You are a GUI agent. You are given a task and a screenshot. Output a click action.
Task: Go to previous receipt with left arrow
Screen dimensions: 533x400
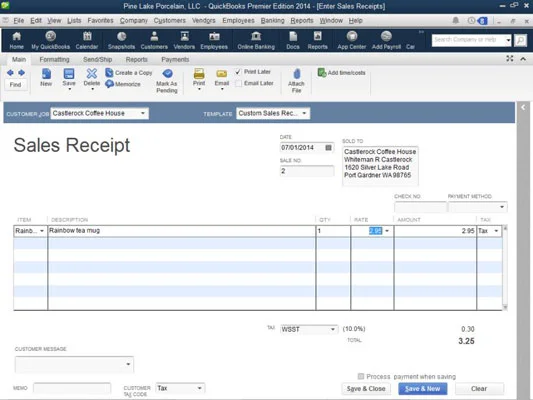(10, 73)
